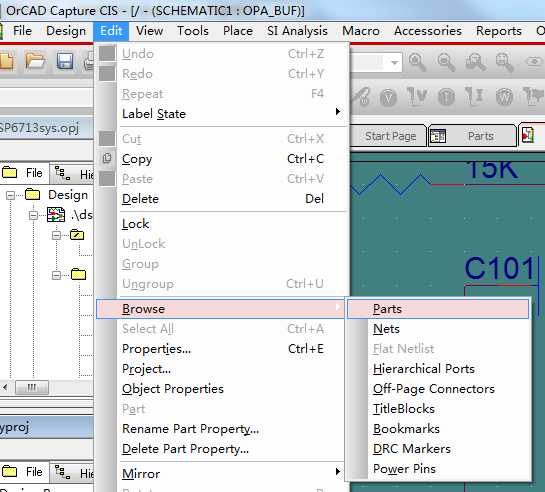Screen dimensions: 545x492
Task: Click the Zoom Out magnifier icon
Action: pos(446,62)
